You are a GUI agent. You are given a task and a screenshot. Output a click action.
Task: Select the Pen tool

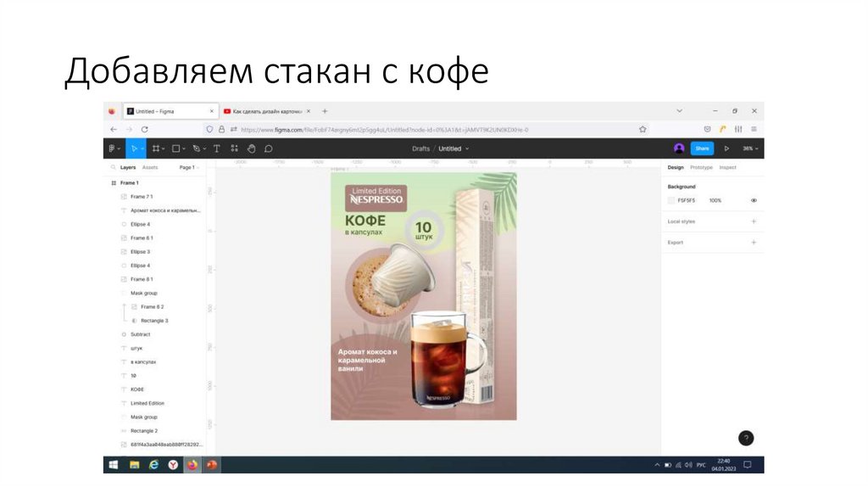pos(196,148)
